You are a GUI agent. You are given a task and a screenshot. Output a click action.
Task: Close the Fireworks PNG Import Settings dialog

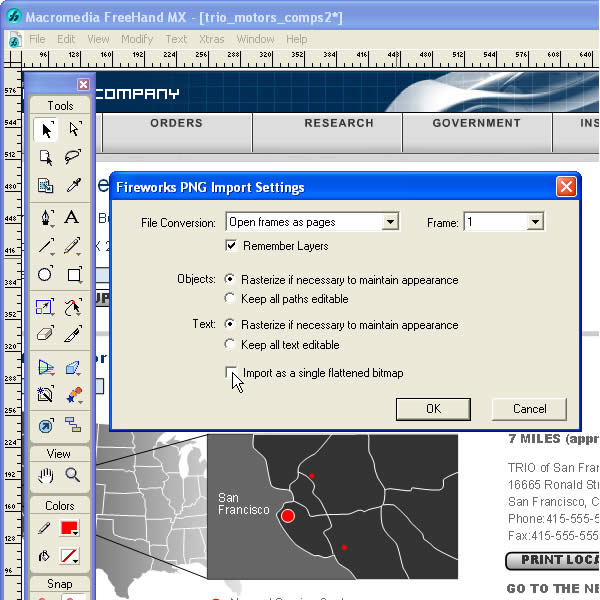(566, 187)
